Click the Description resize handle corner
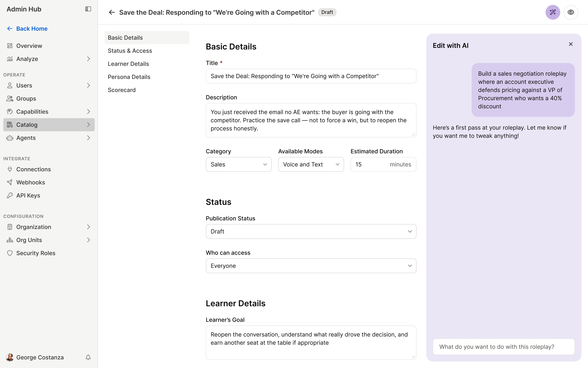The image size is (588, 368). pos(413,134)
